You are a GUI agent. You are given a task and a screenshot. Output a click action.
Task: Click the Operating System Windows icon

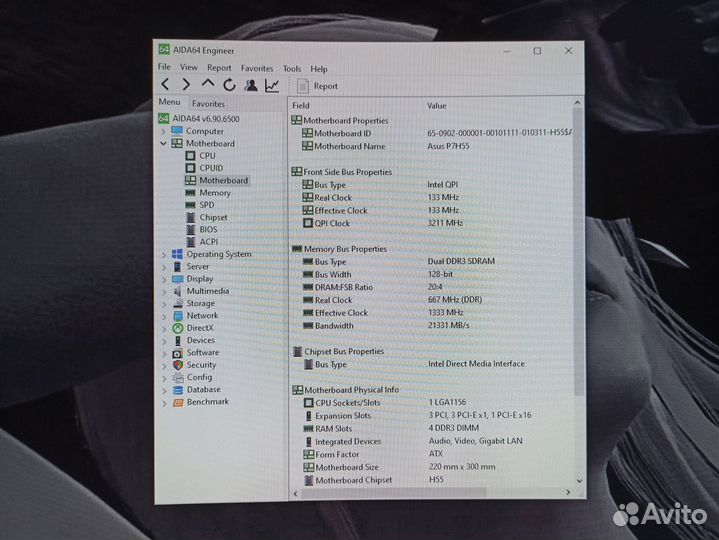click(177, 254)
